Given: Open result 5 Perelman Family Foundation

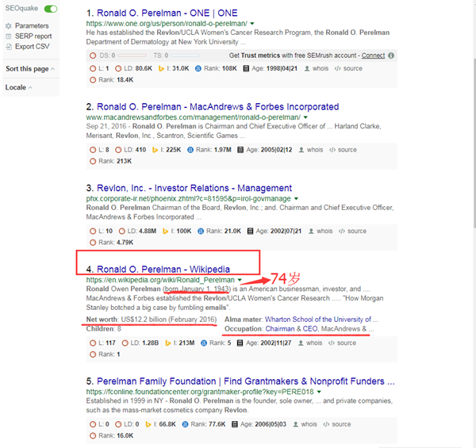Looking at the screenshot, I should (x=246, y=381).
